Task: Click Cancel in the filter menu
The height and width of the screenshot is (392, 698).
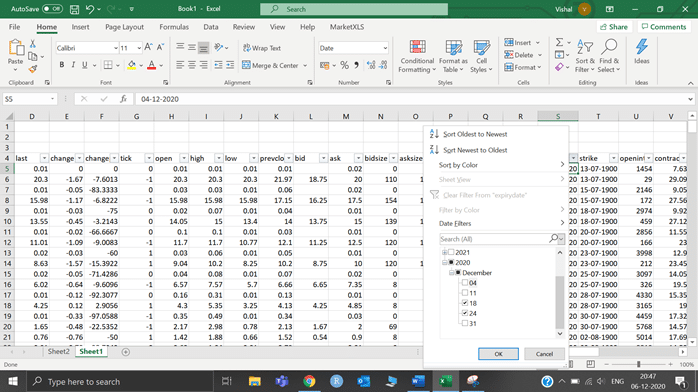Action: click(544, 354)
